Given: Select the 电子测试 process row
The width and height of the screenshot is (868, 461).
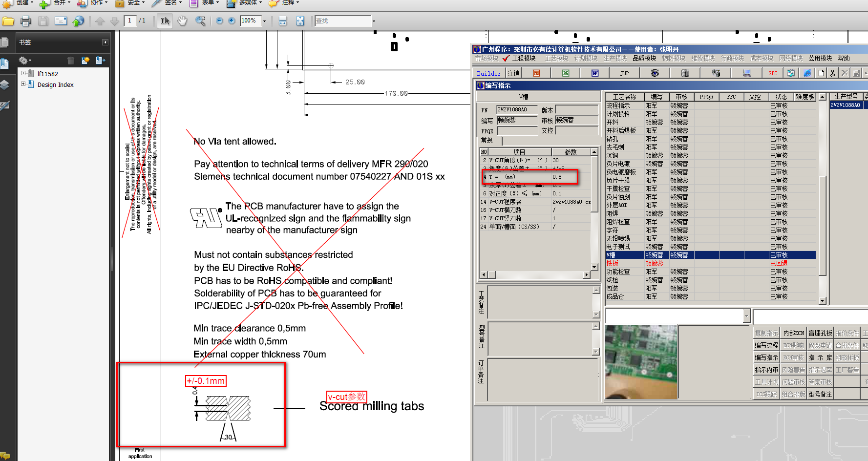Looking at the screenshot, I should coord(711,247).
